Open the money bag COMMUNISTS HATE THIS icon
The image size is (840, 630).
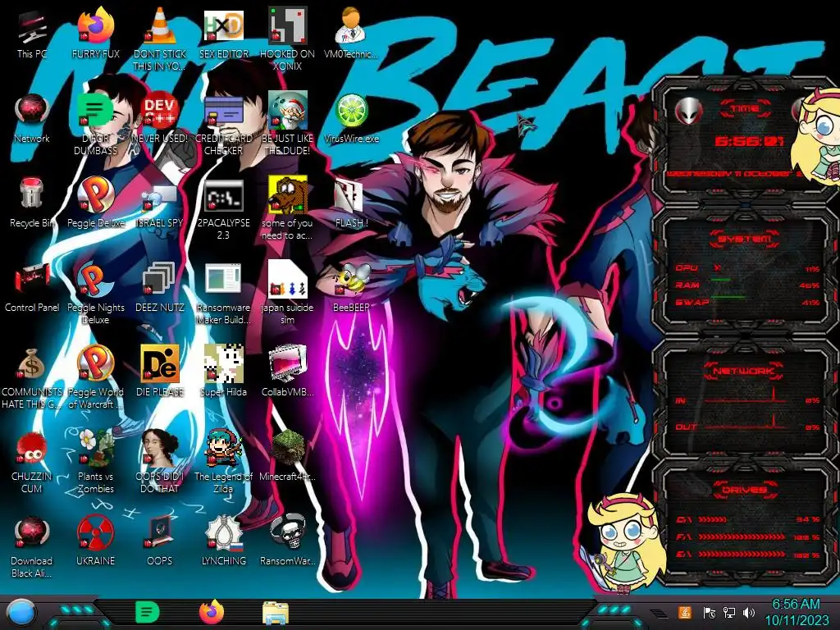point(32,378)
